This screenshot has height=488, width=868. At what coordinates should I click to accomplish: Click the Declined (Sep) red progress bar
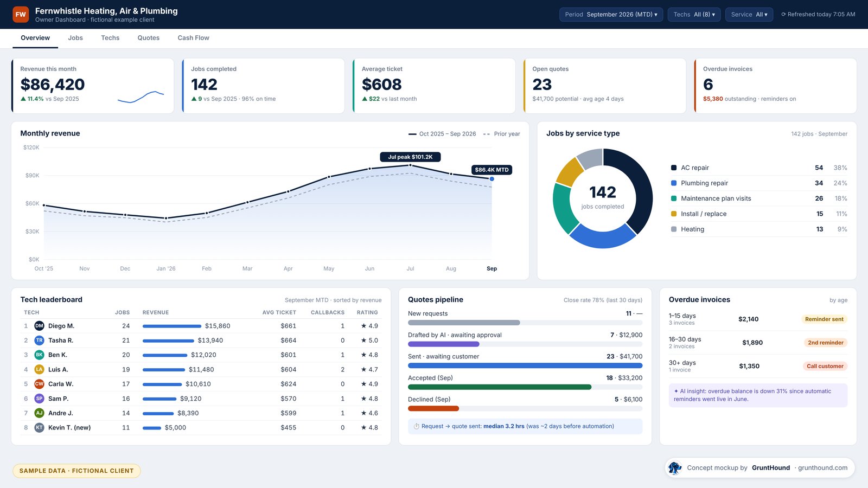pyautogui.click(x=433, y=408)
